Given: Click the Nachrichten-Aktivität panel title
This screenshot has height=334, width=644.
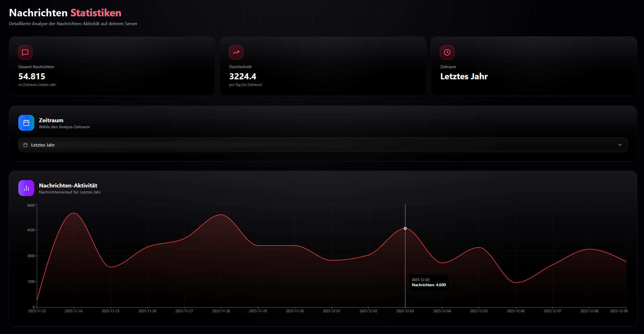Looking at the screenshot, I should point(68,185).
